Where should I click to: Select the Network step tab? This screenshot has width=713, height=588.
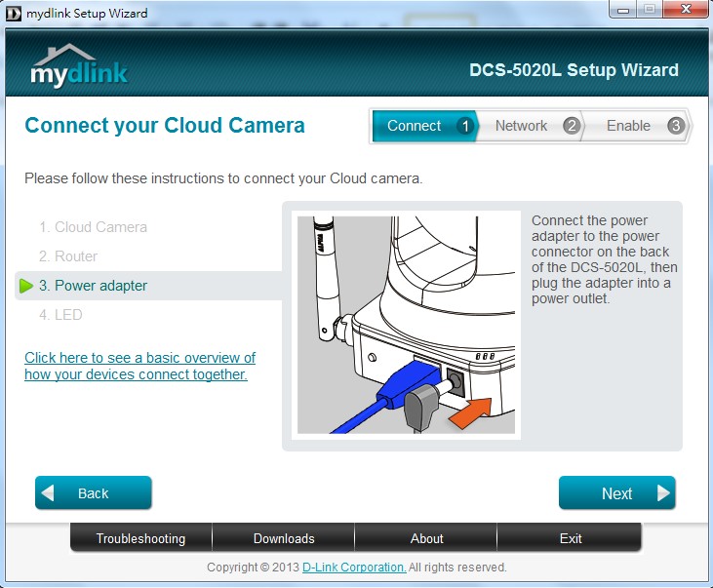531,126
